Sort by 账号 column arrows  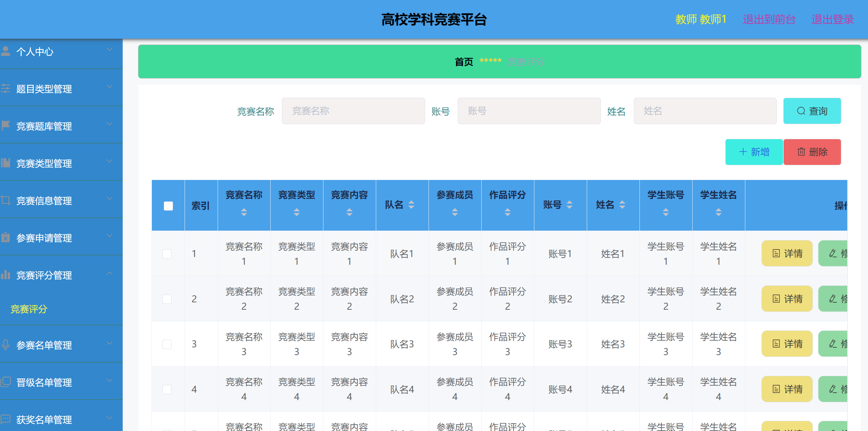click(x=570, y=205)
